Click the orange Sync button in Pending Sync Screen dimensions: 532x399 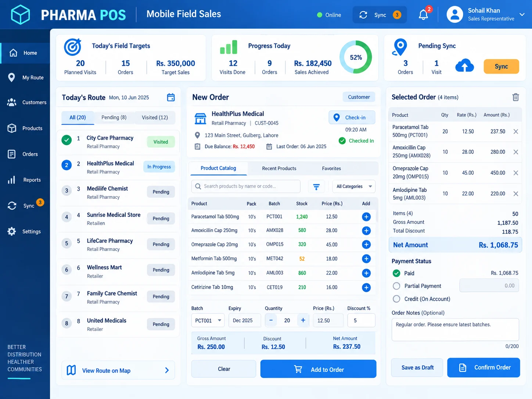[501, 66]
